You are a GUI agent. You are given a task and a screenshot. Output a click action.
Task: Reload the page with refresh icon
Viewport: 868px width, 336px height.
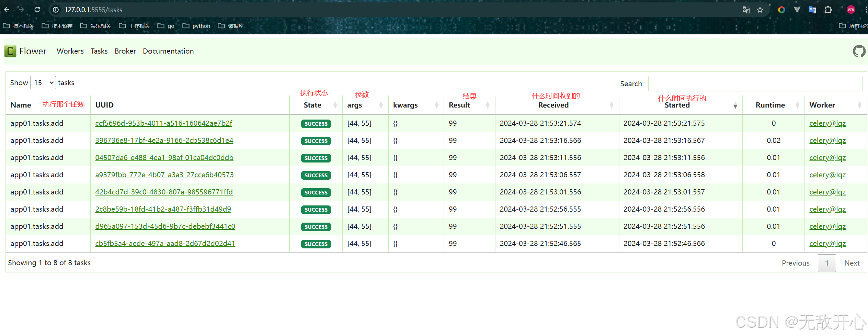click(37, 10)
